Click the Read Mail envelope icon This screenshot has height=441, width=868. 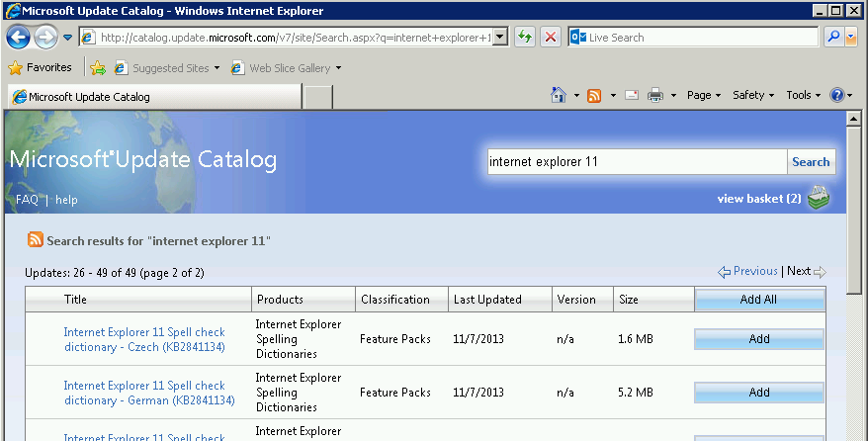tap(632, 95)
